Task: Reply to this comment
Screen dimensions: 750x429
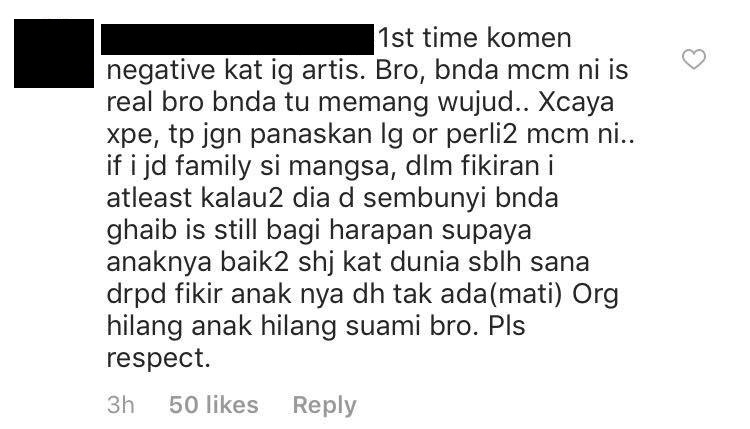Action: [324, 405]
